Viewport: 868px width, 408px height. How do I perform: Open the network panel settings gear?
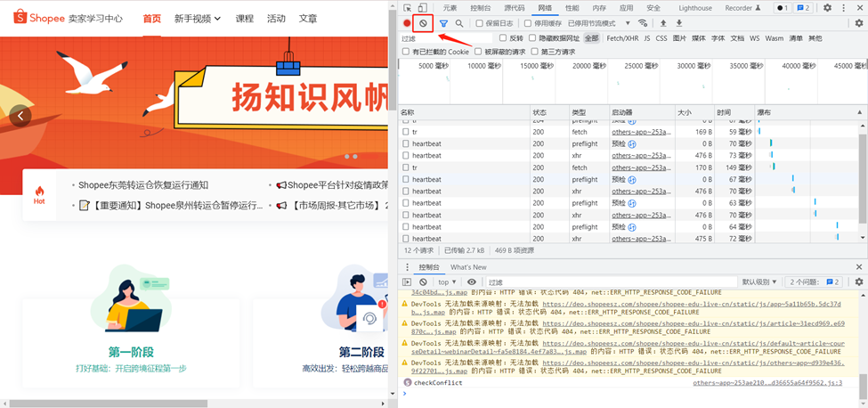tap(858, 23)
